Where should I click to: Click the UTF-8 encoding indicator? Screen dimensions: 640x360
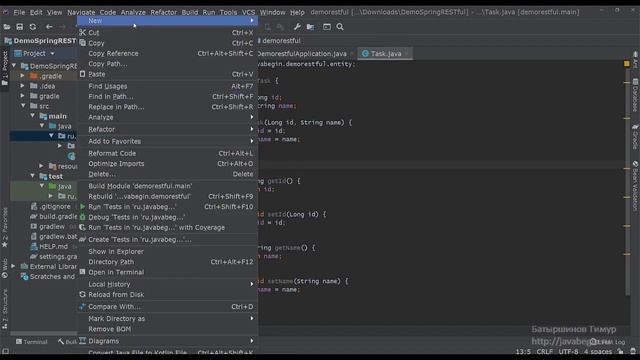[568, 351]
